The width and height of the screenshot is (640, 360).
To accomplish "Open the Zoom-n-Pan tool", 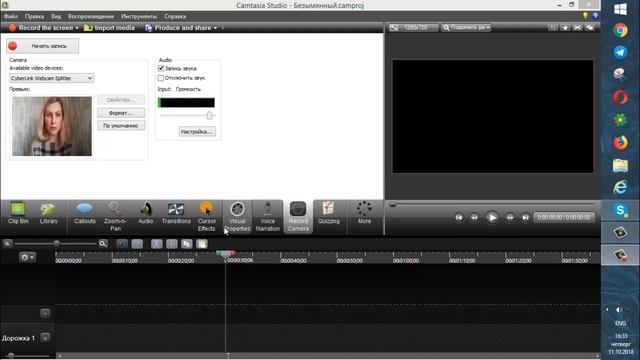I will click(115, 216).
